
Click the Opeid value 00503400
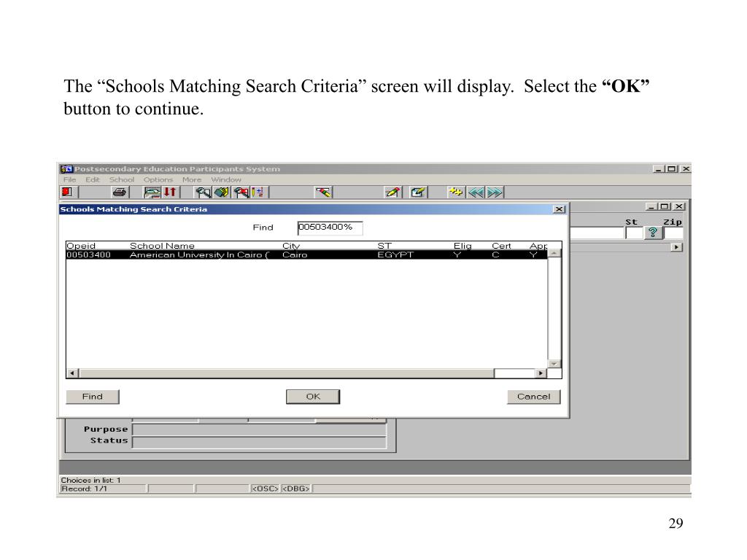pyautogui.click(x=88, y=254)
